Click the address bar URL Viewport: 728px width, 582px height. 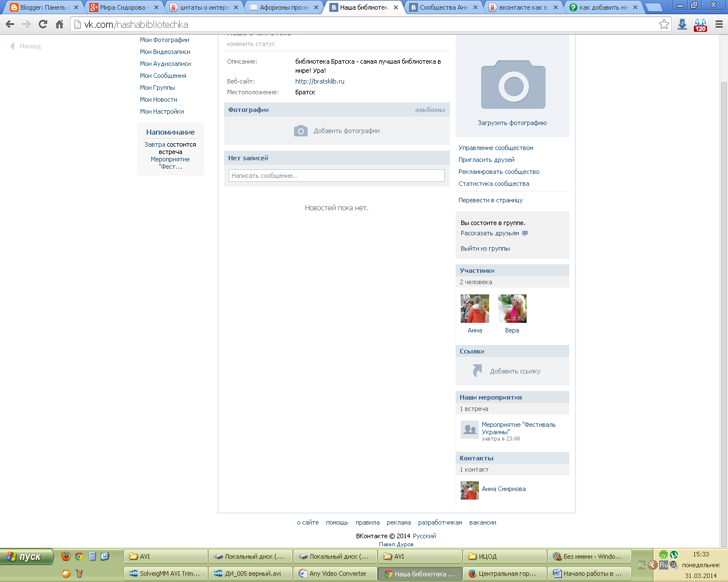coord(136,24)
